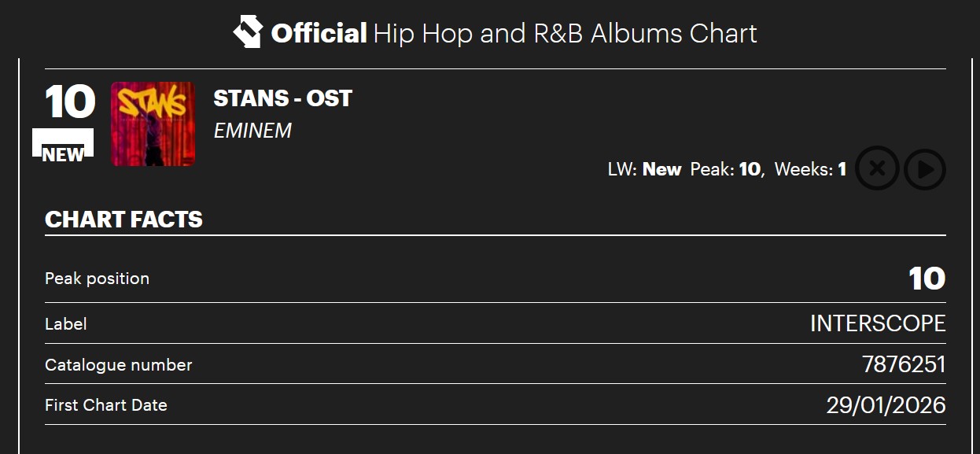Open the STANS - OST album title

click(x=282, y=98)
